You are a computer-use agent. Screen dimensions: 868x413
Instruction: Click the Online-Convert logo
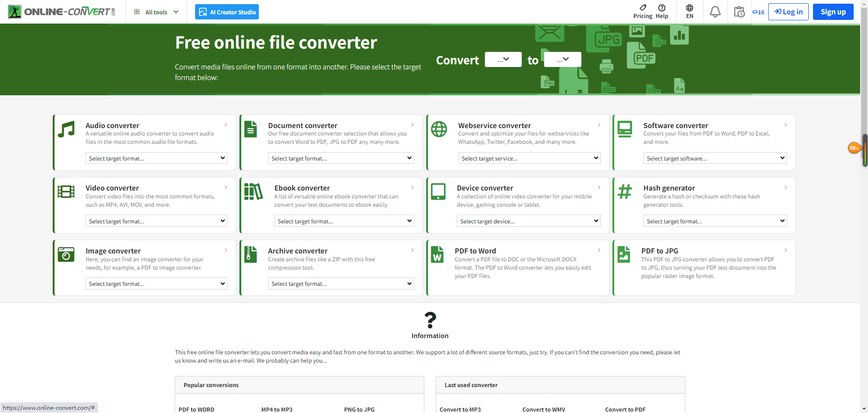[62, 12]
